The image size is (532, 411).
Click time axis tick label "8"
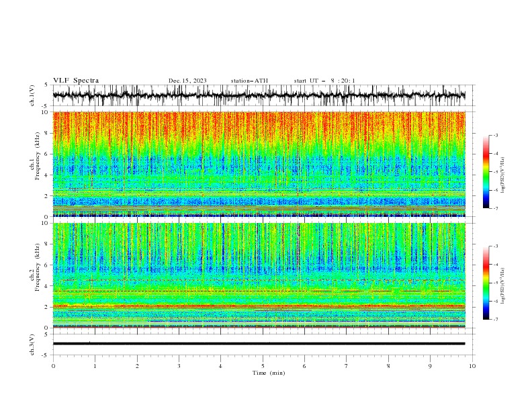388,366
